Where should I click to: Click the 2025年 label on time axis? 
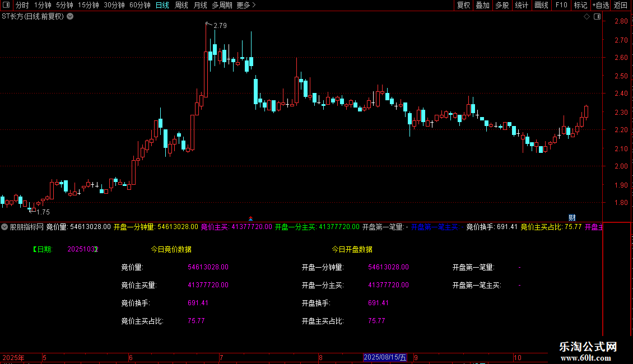tap(13, 357)
